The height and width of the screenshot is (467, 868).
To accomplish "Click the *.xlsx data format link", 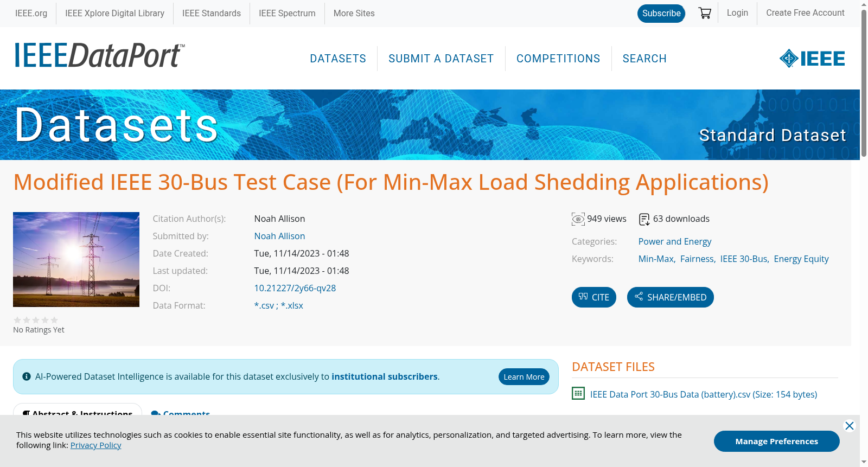I will [292, 305].
